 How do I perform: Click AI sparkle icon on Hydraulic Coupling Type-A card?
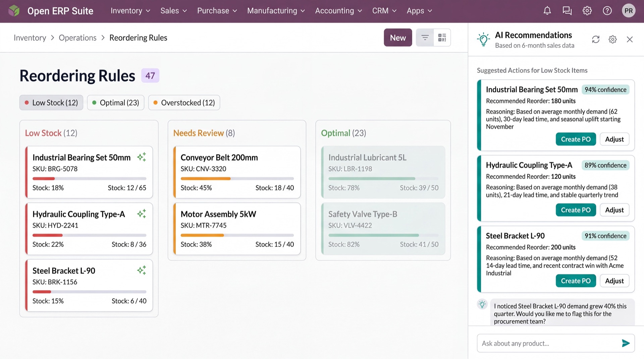[142, 214]
